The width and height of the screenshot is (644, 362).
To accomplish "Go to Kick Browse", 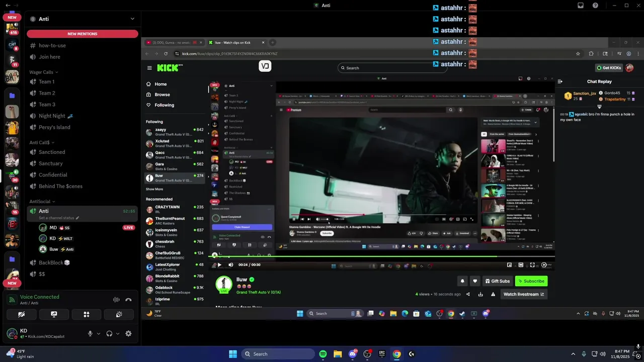I will point(158,95).
